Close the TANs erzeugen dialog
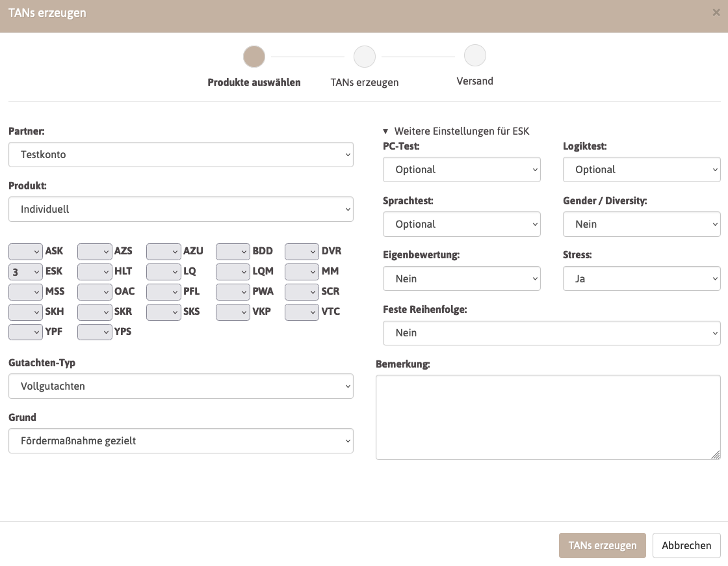 coord(716,13)
